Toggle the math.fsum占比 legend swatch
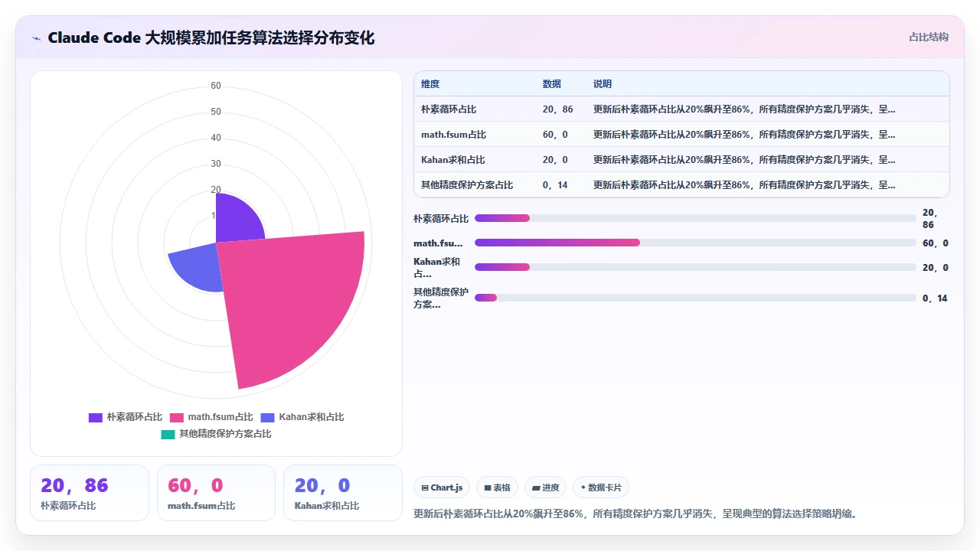This screenshot has height=551, width=980. click(x=177, y=418)
